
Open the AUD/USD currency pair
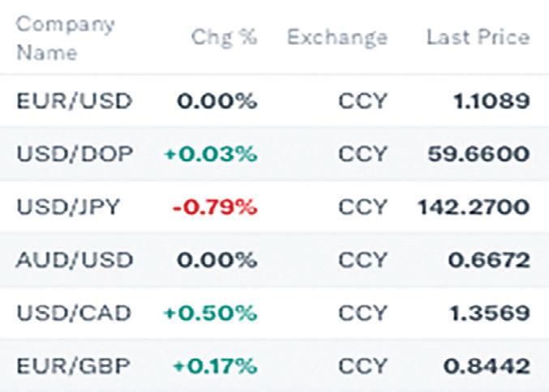pos(75,259)
